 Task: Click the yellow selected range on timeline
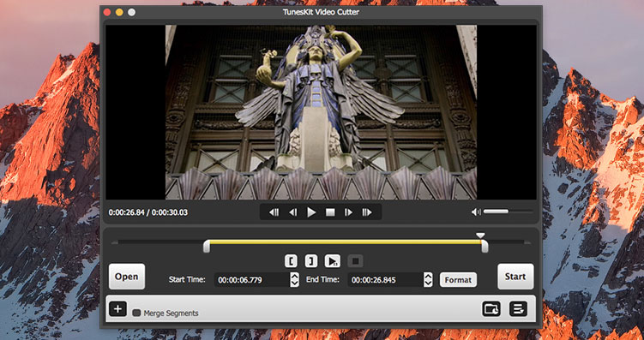(346, 242)
